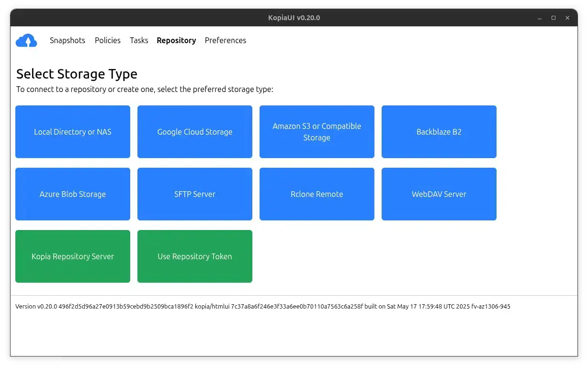
Task: Choose Google Cloud Storage as repository
Action: (194, 131)
